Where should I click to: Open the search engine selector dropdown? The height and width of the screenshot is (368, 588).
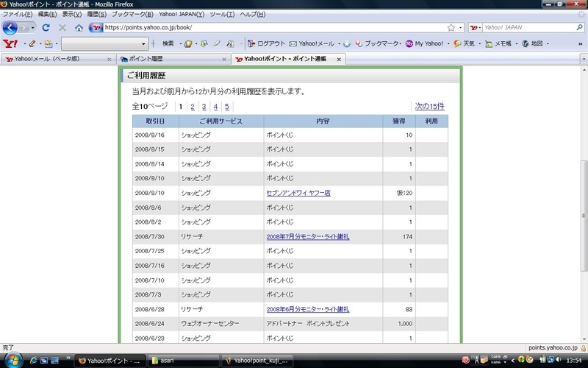(x=475, y=27)
